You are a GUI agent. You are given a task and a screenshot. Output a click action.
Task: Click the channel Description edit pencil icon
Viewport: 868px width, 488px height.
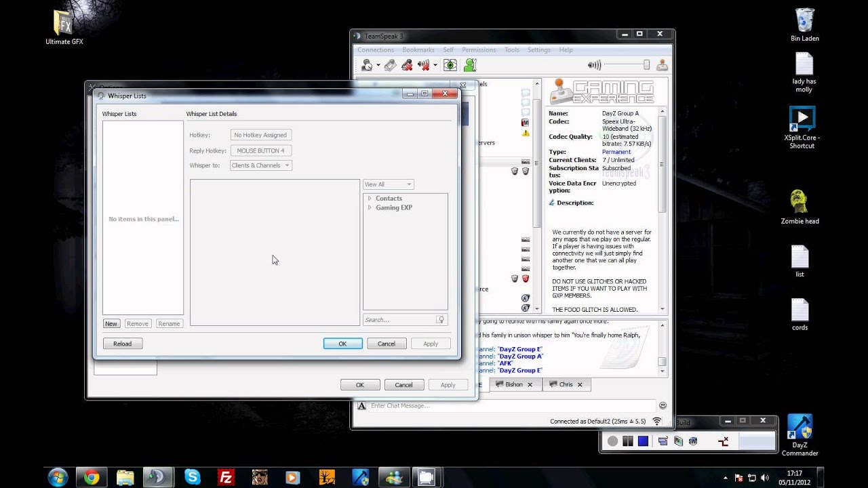click(x=552, y=203)
